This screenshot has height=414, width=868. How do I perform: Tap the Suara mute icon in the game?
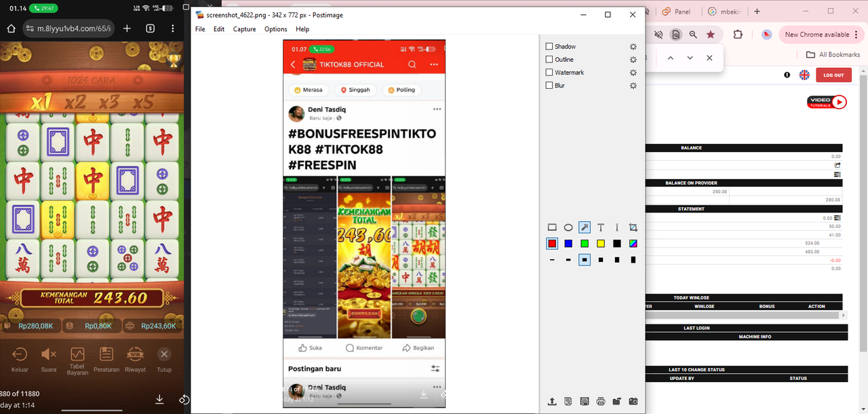pyautogui.click(x=49, y=354)
